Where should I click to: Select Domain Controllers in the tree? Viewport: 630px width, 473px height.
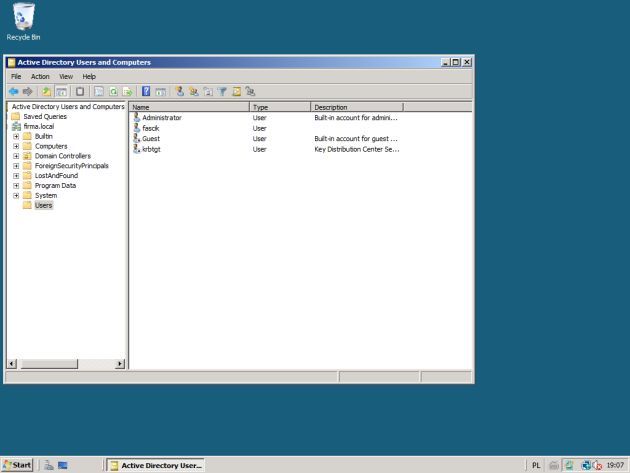click(63, 156)
